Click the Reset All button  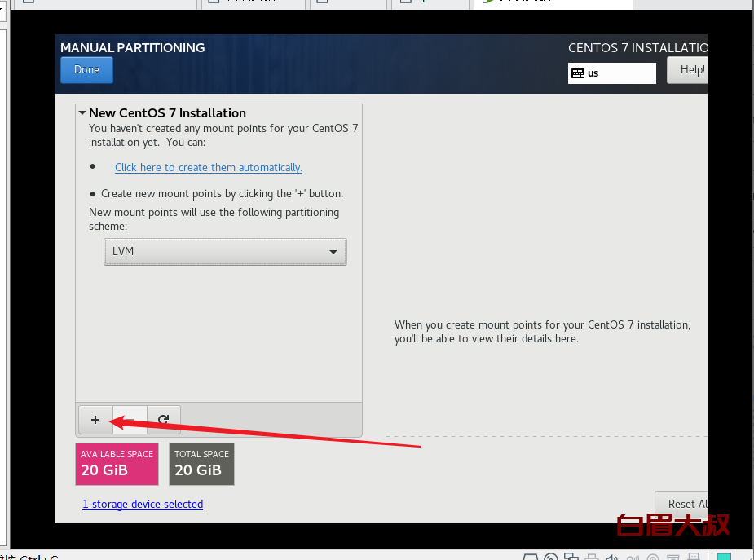(x=681, y=504)
